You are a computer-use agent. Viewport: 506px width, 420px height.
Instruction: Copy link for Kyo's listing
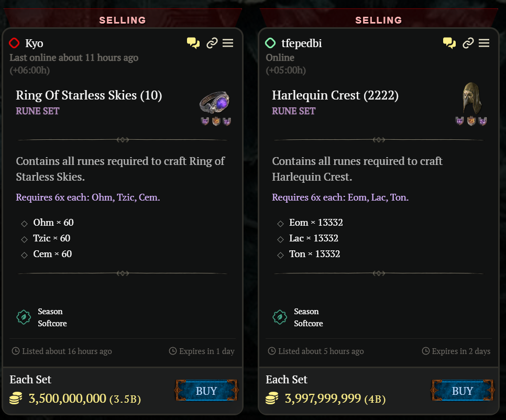212,43
